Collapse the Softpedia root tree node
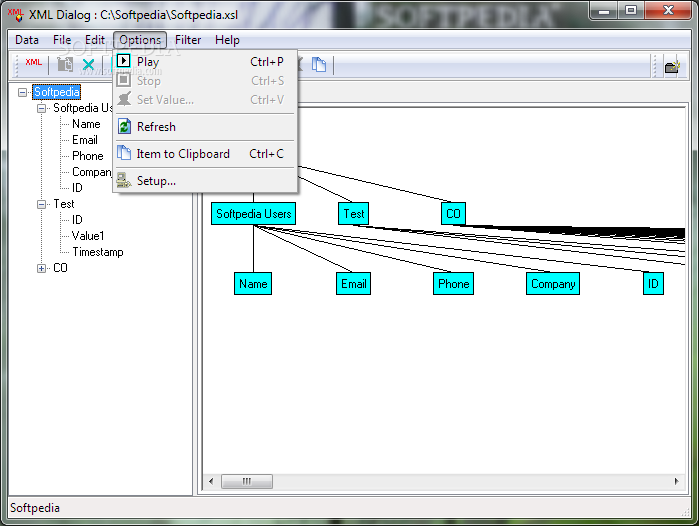 point(22,92)
